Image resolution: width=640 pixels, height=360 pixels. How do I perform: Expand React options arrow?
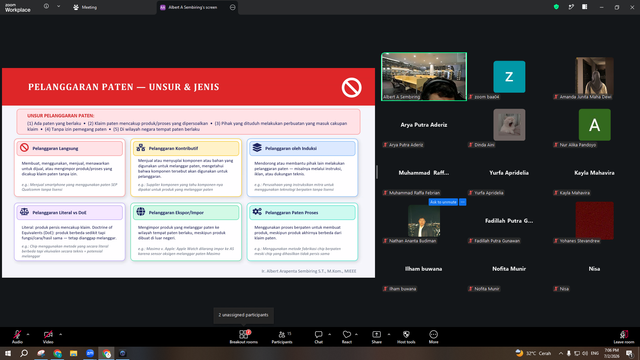point(356,334)
